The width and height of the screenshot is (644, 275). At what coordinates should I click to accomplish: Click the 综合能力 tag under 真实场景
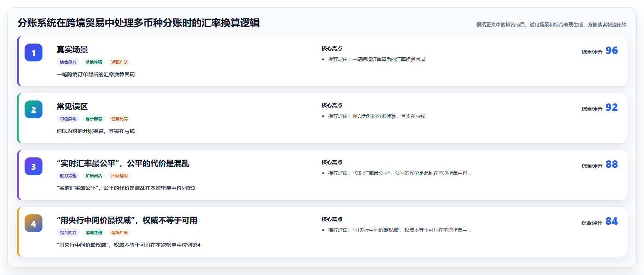pos(68,62)
